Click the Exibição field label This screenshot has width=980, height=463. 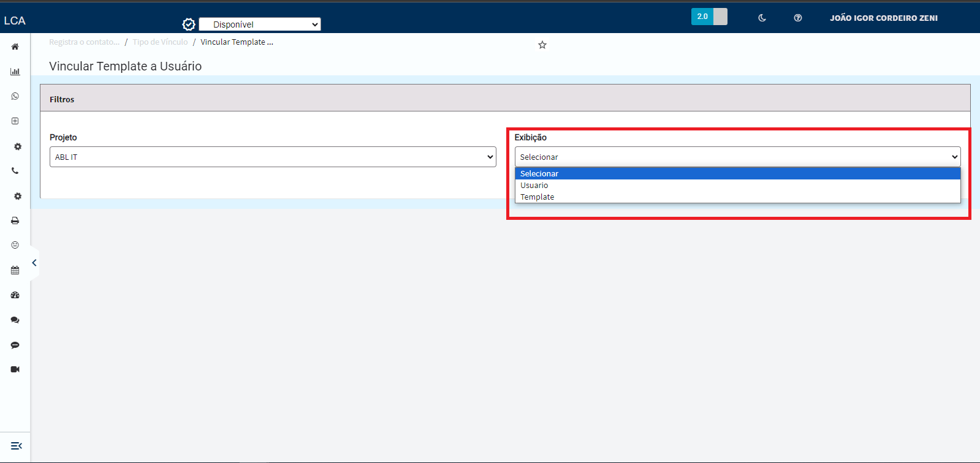click(531, 137)
